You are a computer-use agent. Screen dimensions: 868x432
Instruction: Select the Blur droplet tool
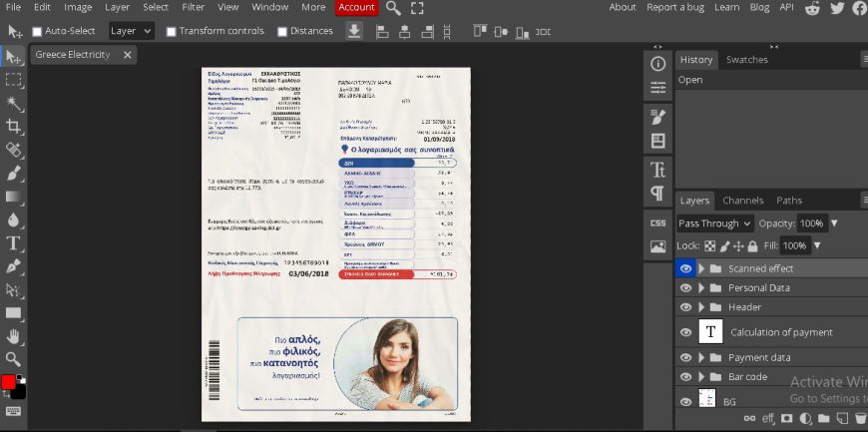[14, 219]
